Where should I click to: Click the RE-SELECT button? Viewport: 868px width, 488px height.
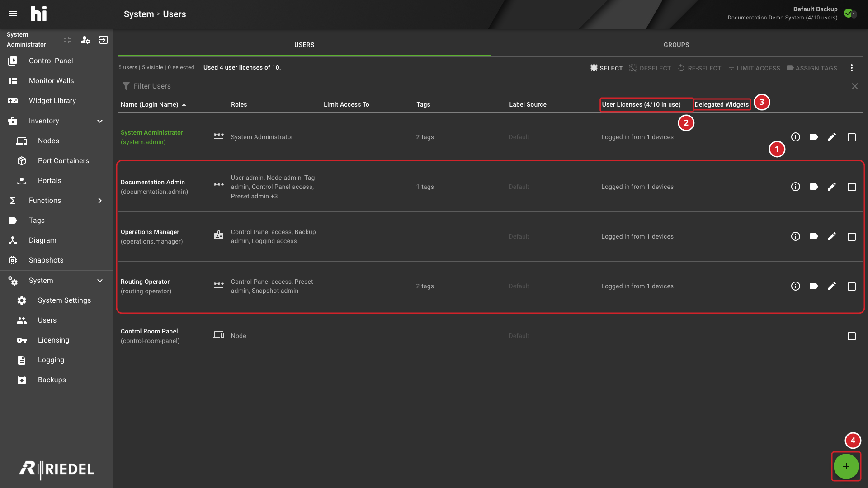pyautogui.click(x=699, y=68)
